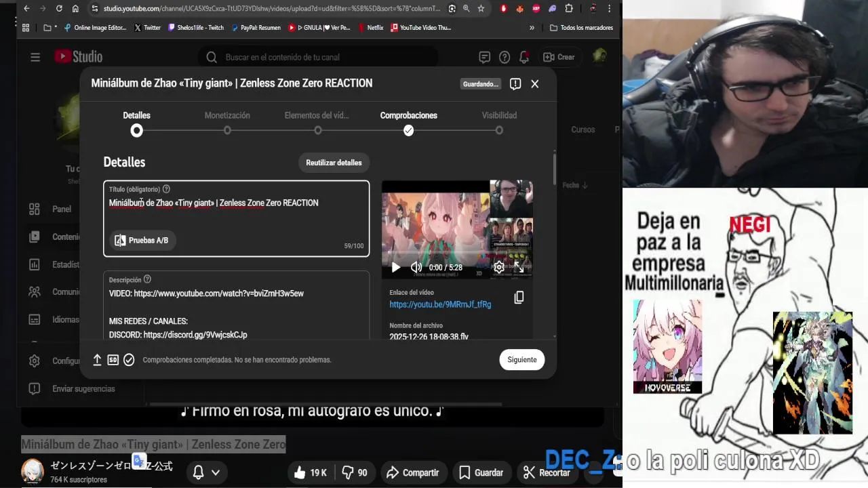Open Studio notifications bell
The image size is (868, 488).
(x=524, y=57)
